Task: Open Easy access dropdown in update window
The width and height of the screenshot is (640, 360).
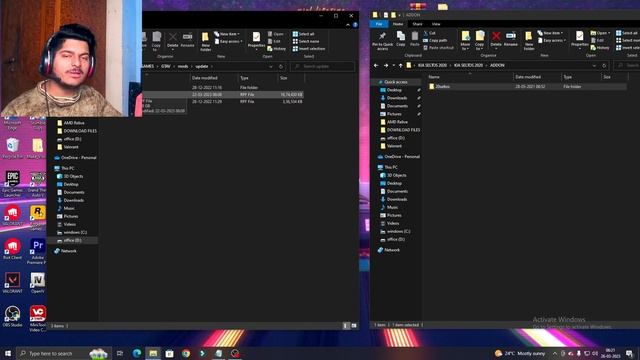Action: point(229,41)
